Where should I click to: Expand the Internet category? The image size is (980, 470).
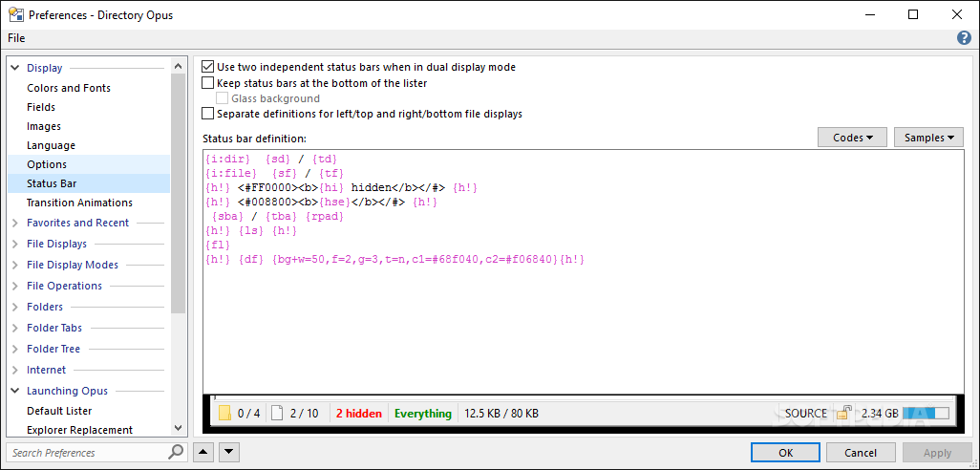click(15, 370)
